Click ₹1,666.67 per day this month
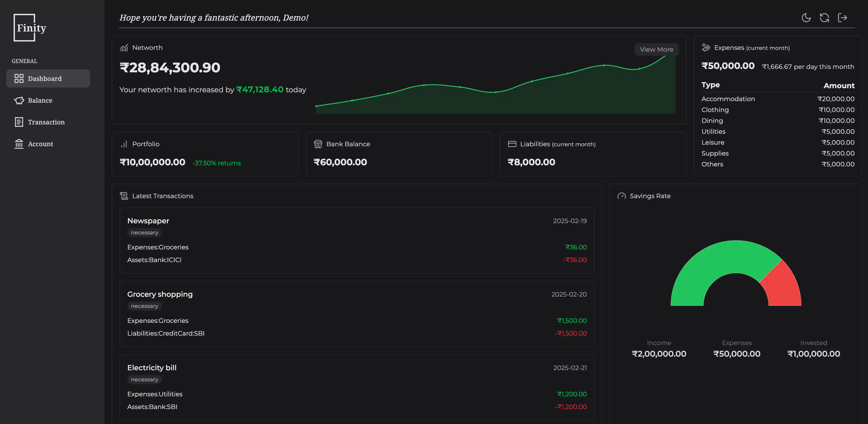 pos(808,67)
